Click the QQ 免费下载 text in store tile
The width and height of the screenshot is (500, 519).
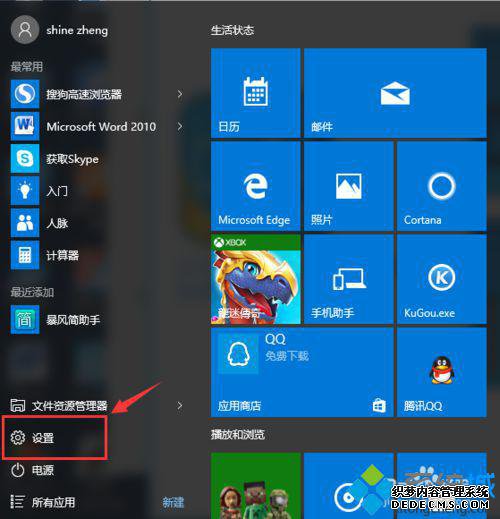point(287,347)
